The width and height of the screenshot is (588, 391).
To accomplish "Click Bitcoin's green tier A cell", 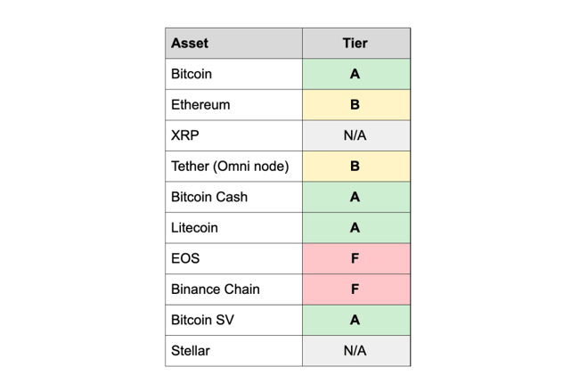I will pos(356,74).
